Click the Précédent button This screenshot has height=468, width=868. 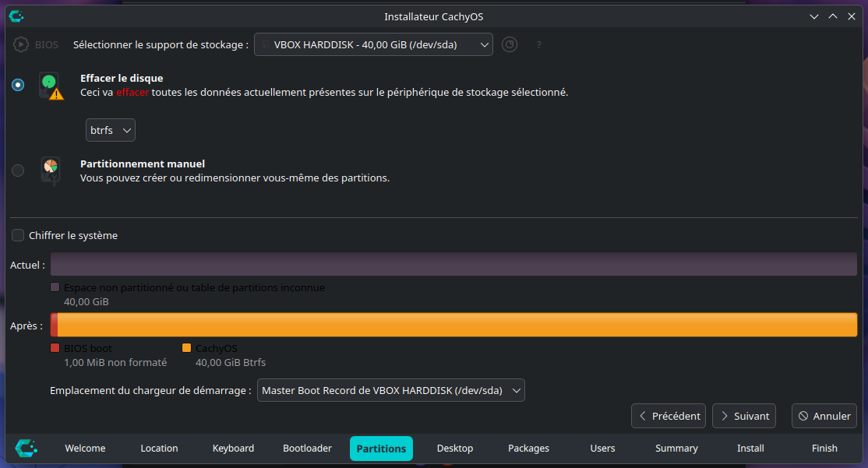[669, 416]
